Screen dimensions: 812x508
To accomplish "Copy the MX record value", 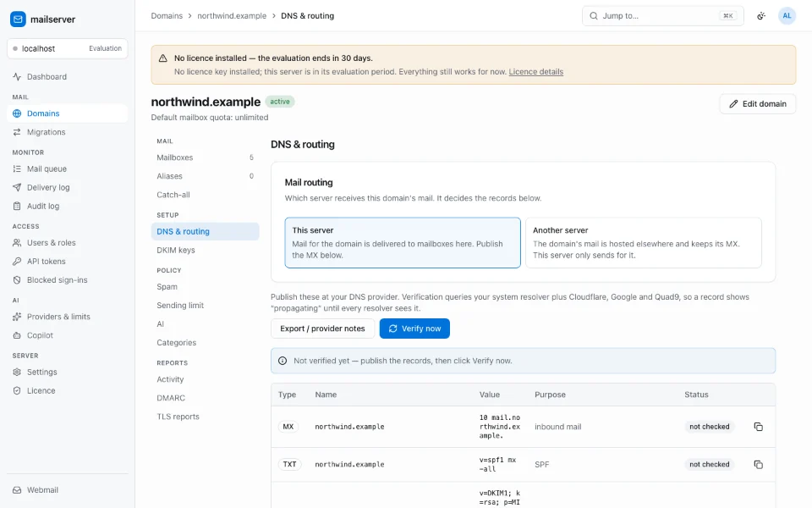I will pyautogui.click(x=758, y=427).
